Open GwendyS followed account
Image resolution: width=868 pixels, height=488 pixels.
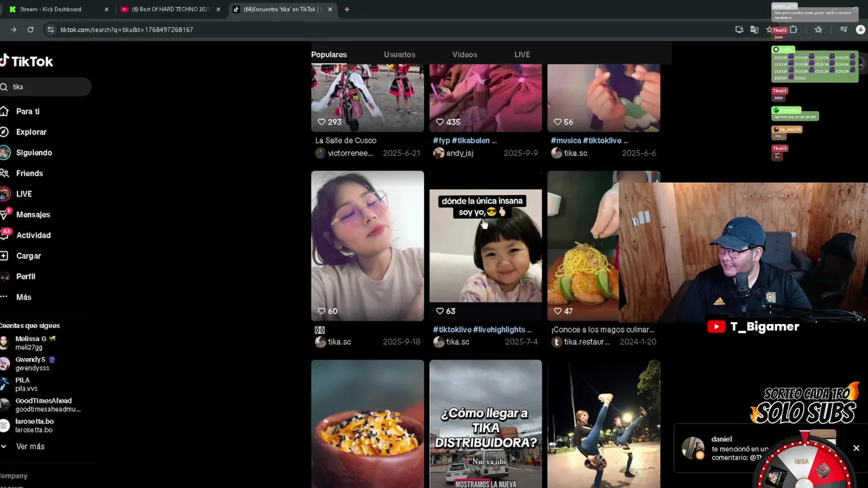pyautogui.click(x=34, y=363)
